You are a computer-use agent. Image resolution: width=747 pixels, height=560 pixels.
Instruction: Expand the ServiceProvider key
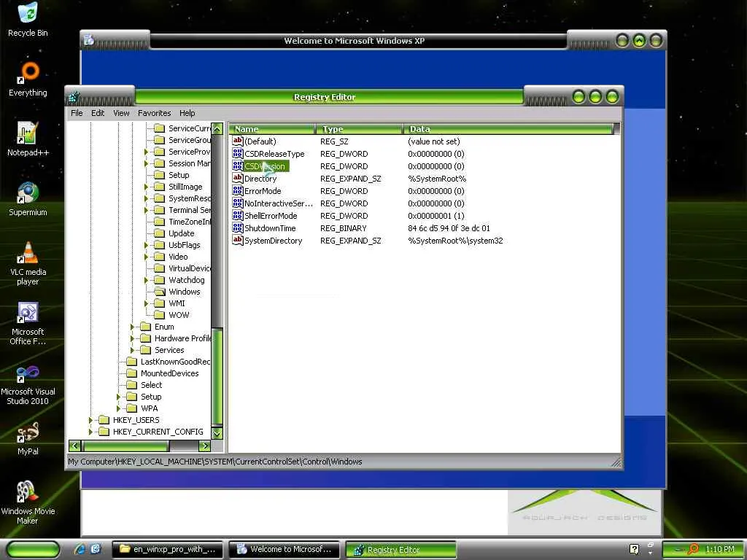coord(146,152)
